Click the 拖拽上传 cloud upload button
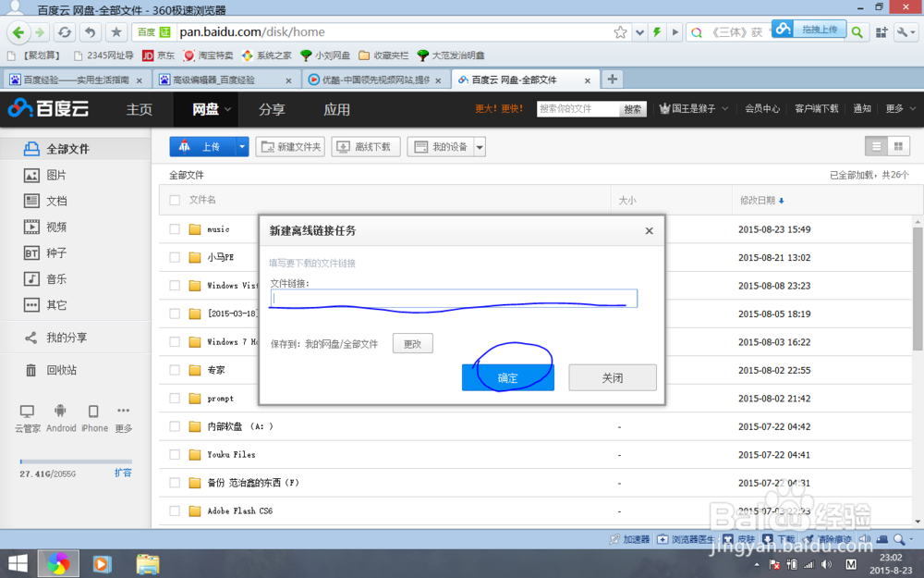The height and width of the screenshot is (578, 924). pos(809,29)
